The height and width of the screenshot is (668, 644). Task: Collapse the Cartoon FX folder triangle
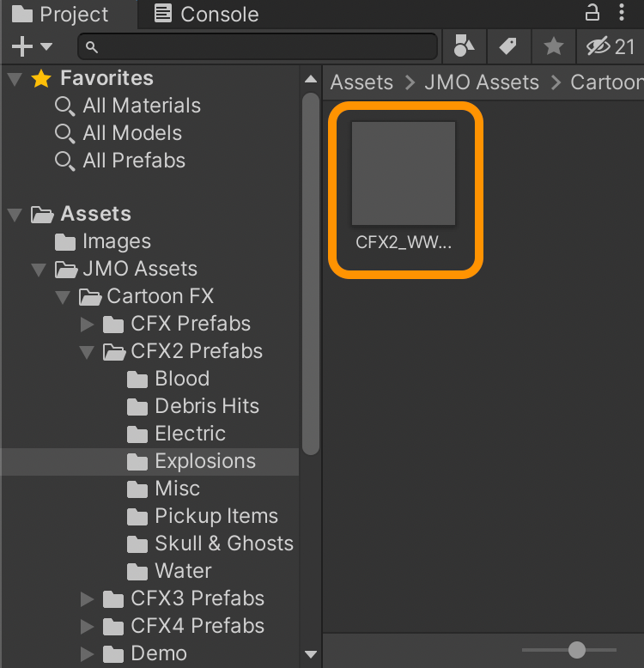point(63,297)
